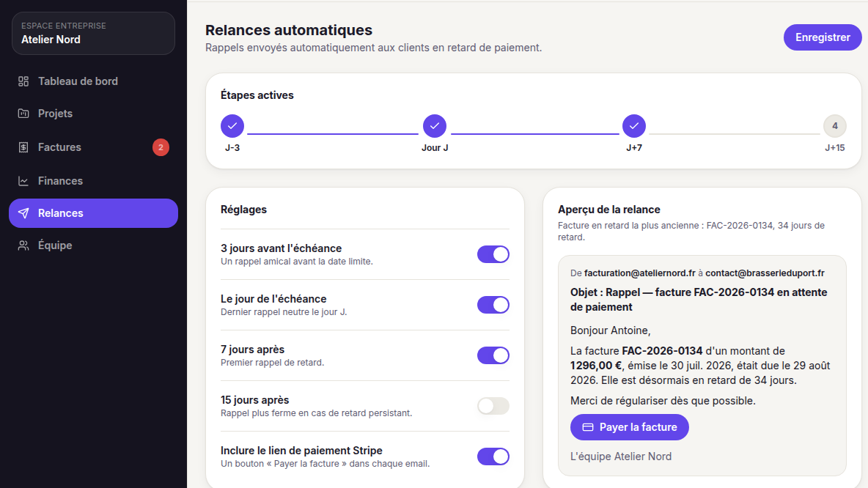Click Facture en retard la plus ancienne note
Screen dimensions: 868x488
click(x=691, y=232)
